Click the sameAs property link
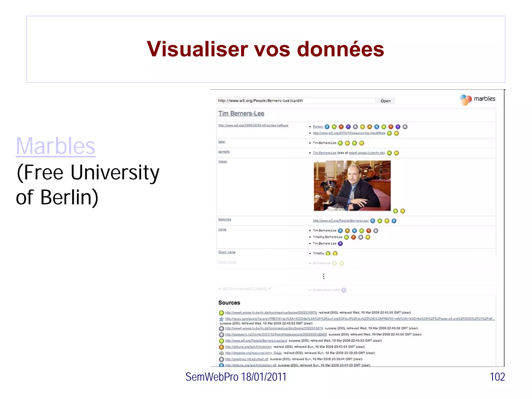 pos(224,152)
